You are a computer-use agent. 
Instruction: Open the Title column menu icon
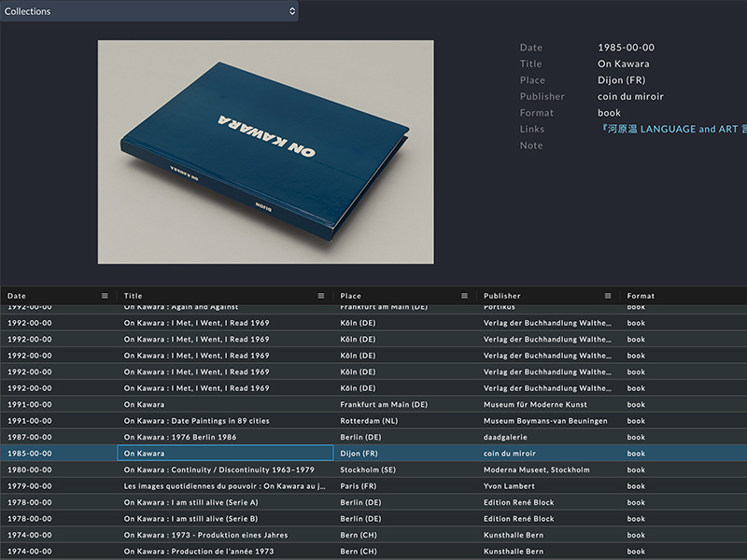point(321,296)
